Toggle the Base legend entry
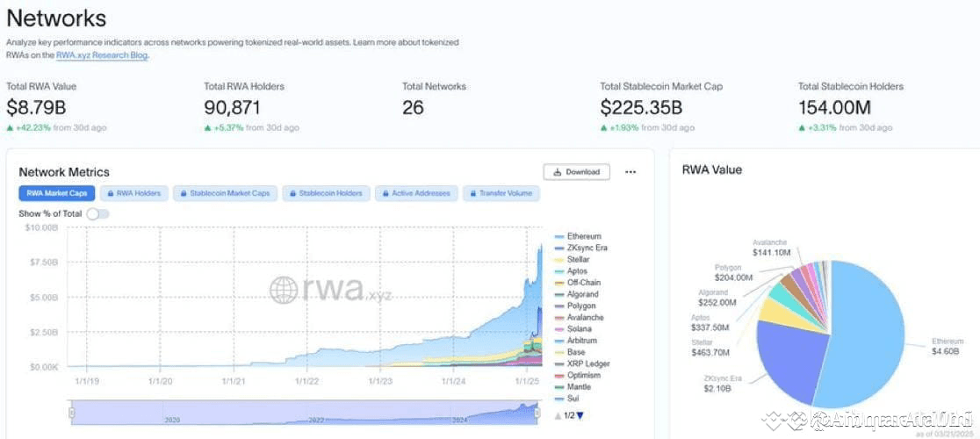The image size is (980, 439). click(569, 352)
